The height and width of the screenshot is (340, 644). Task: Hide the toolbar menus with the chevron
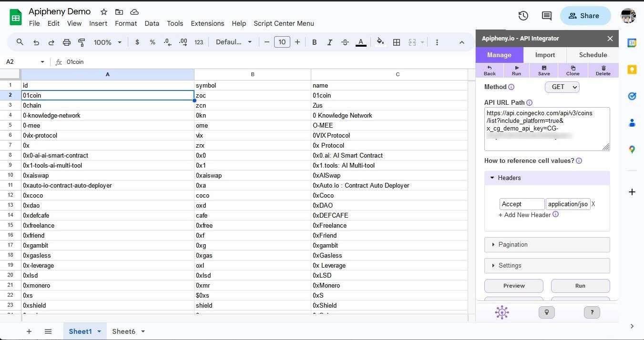(x=461, y=42)
